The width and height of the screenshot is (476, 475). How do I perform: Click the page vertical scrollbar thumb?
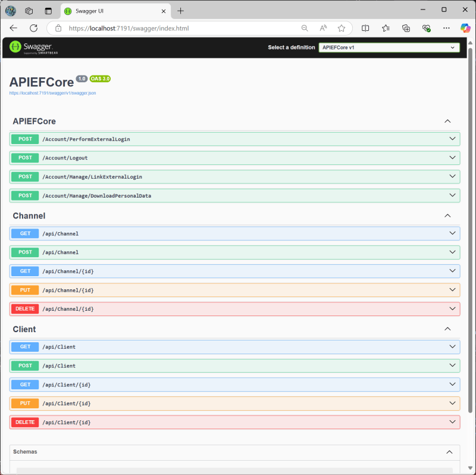click(470, 230)
